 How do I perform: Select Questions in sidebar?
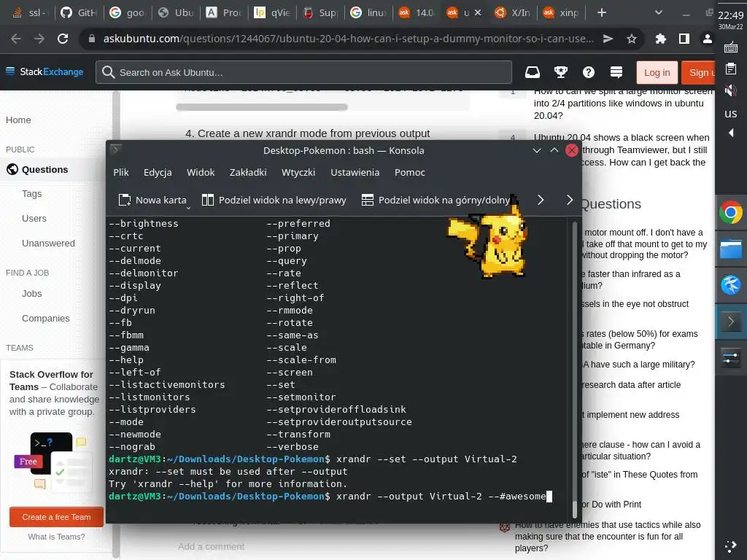(x=44, y=169)
